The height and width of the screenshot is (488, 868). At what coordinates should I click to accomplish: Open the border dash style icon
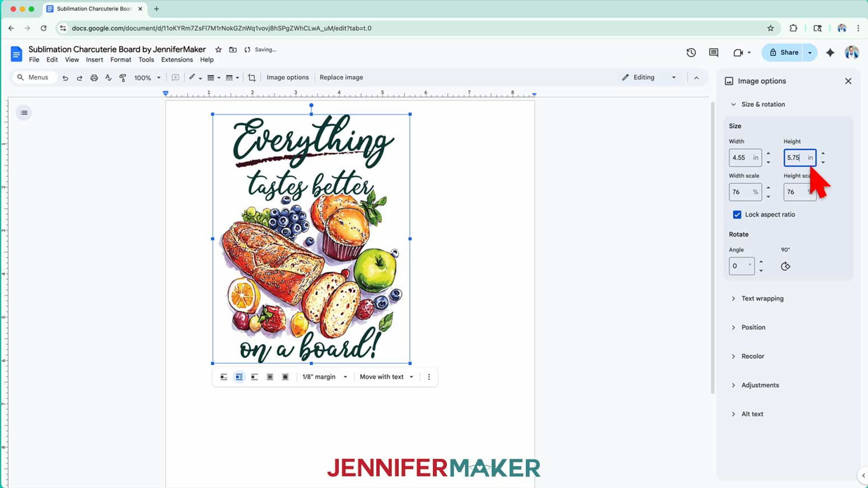click(x=232, y=78)
